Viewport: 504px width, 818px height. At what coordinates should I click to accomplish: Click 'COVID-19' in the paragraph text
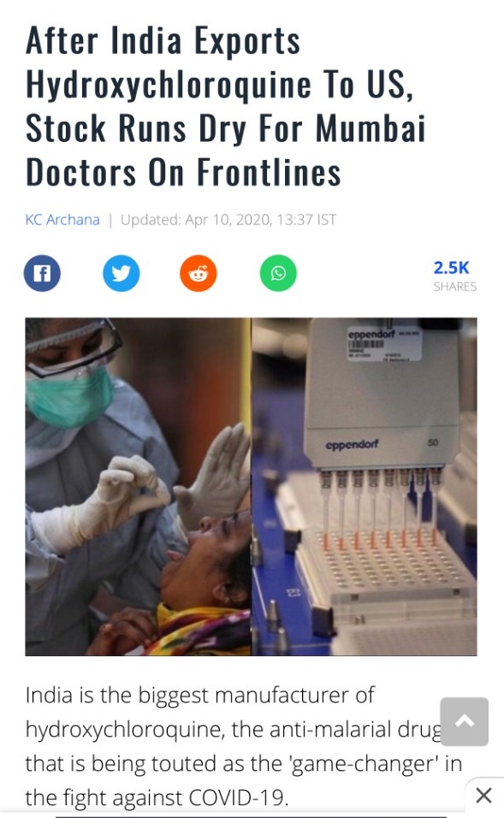click(239, 797)
